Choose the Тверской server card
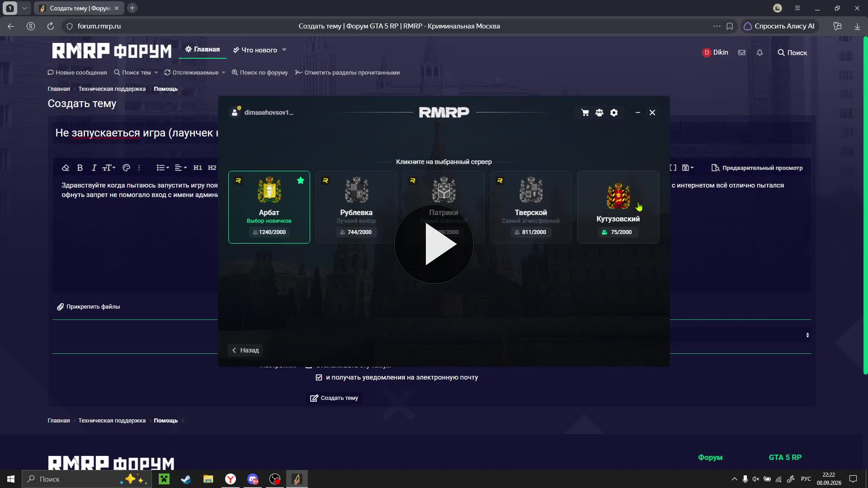868x488 pixels. pos(531,207)
